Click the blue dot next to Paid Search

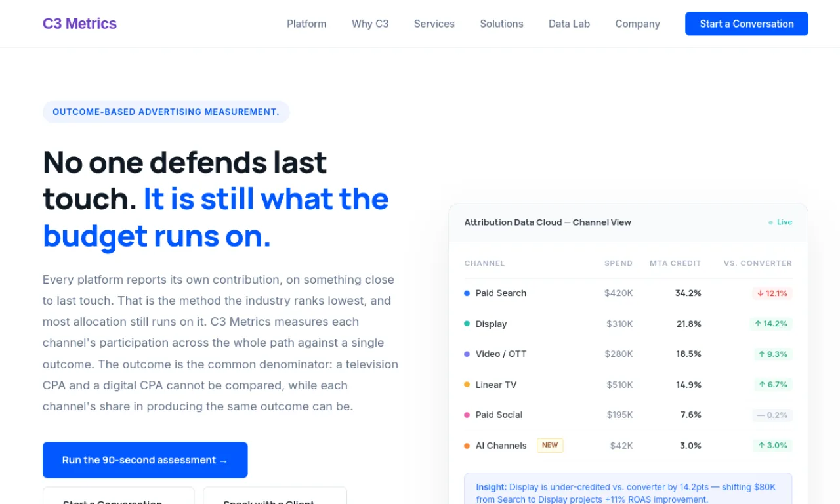(x=467, y=293)
